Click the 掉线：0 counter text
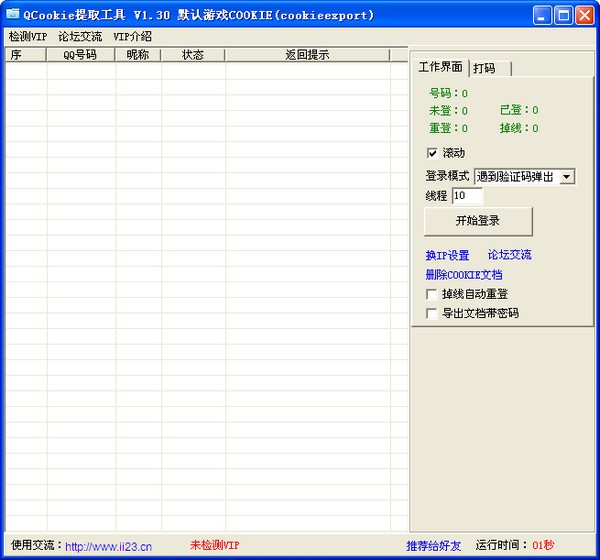Viewport: 600px width, 560px height. 519,128
